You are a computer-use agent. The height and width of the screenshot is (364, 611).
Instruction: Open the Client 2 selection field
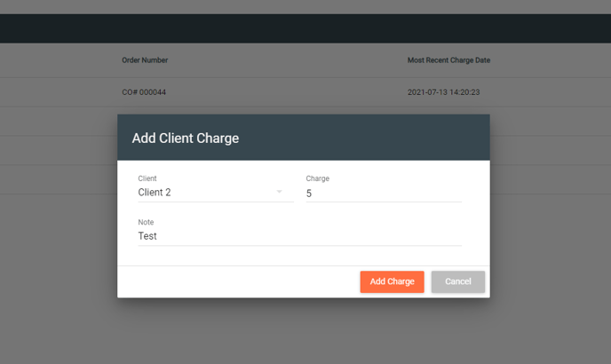[216, 193]
